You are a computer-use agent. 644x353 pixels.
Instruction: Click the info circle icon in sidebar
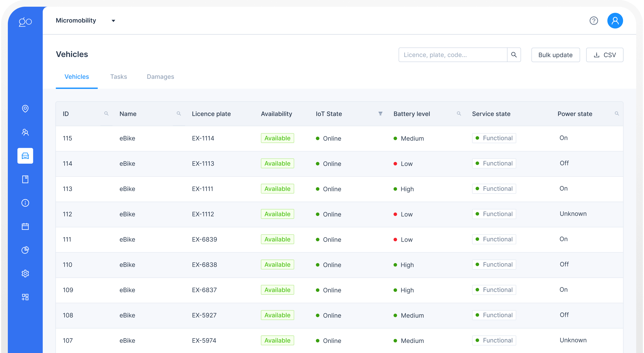pos(25,203)
